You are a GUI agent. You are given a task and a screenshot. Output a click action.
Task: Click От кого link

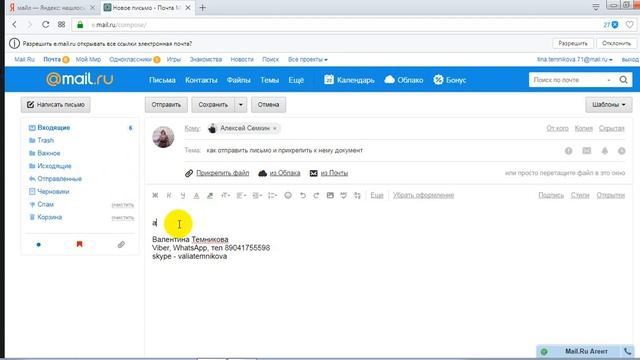[557, 129]
